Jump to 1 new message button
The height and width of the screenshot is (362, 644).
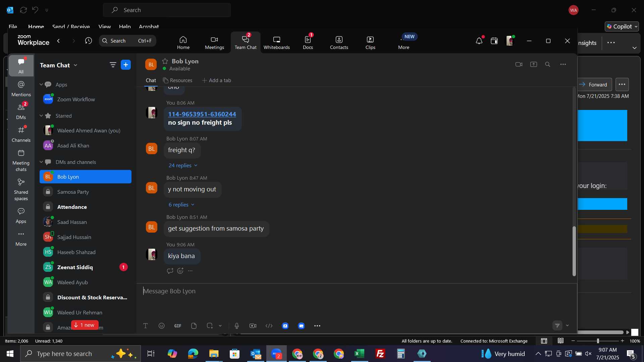(x=85, y=325)
